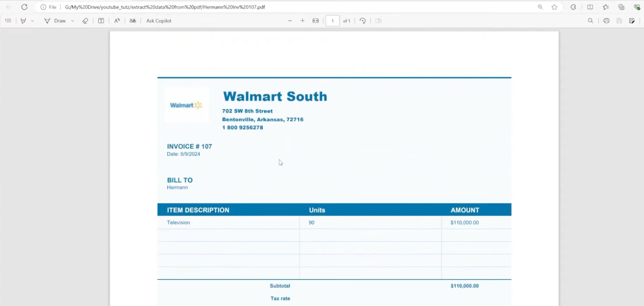644x306 pixels.
Task: Activate the Draw tool
Action: coord(55,21)
